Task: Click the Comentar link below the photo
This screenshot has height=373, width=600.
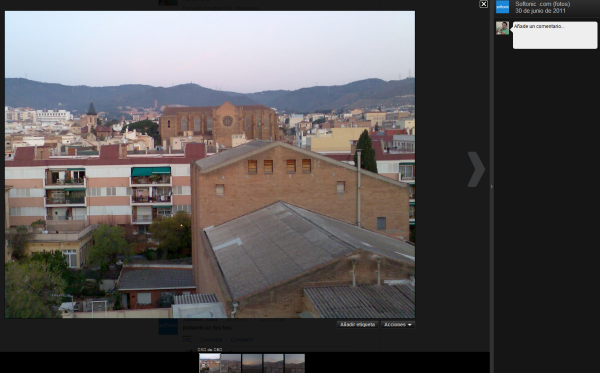Action: [x=211, y=339]
